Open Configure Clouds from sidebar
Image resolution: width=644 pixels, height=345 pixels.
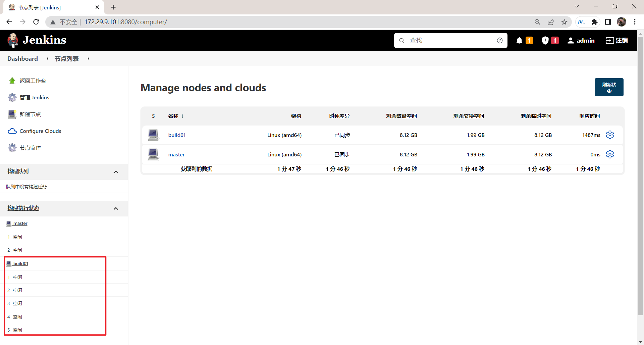(40, 131)
